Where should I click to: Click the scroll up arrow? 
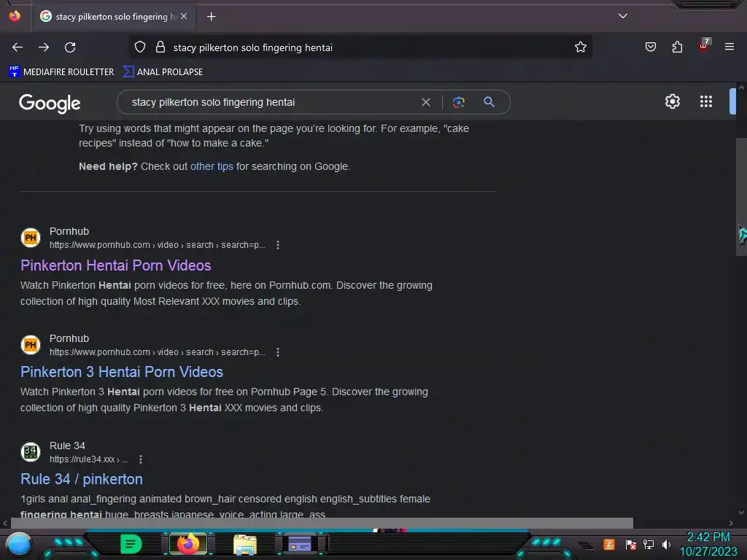click(x=741, y=87)
